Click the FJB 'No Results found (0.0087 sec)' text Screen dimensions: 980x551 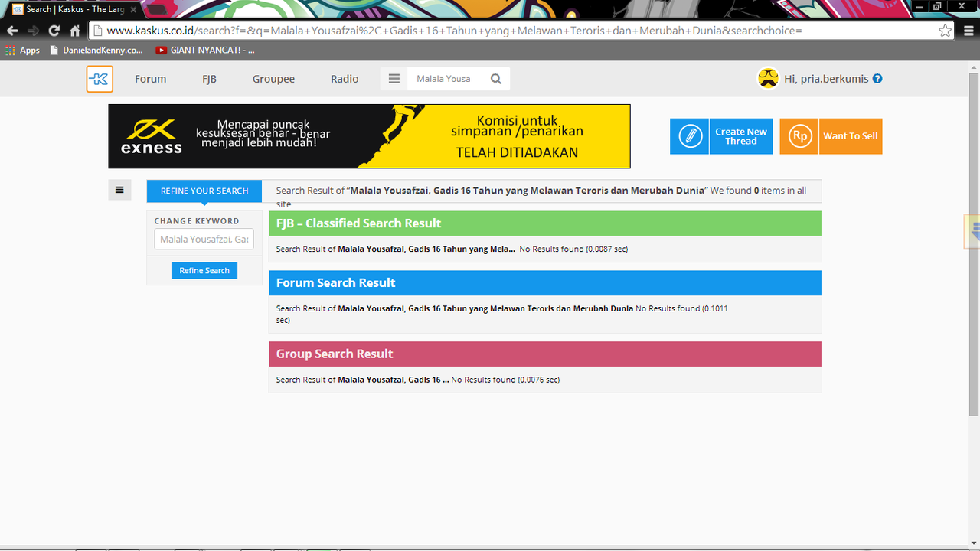coord(573,249)
